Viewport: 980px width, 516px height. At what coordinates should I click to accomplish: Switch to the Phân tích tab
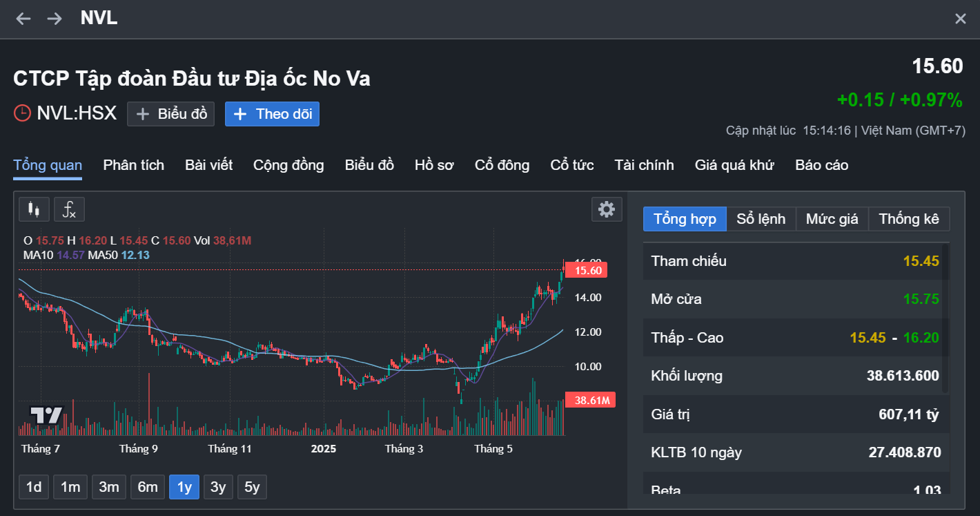point(134,165)
